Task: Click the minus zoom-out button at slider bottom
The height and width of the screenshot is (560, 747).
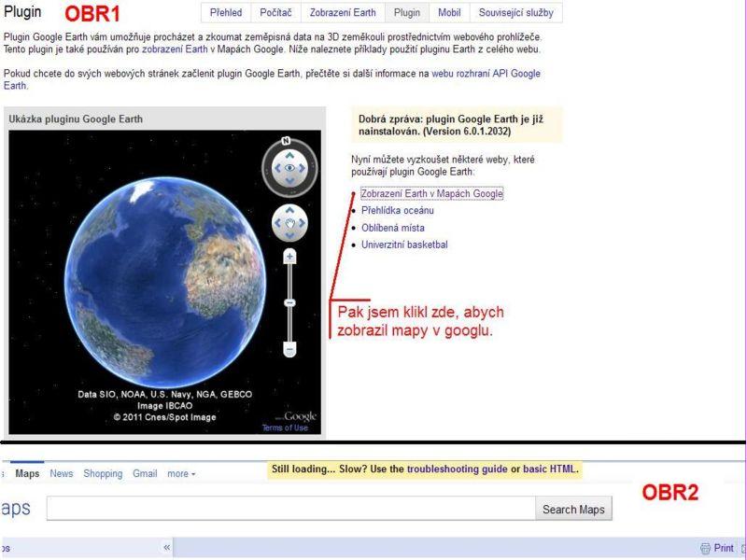Action: [x=289, y=349]
